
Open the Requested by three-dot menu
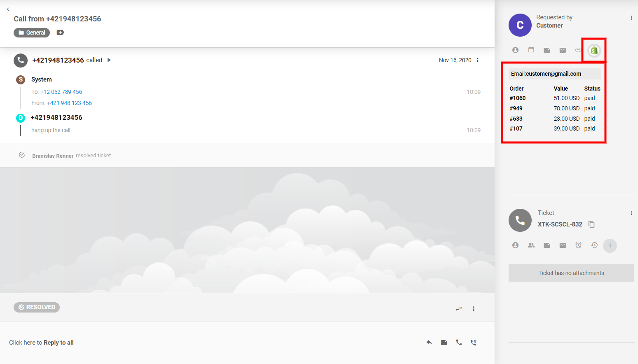coord(631,18)
